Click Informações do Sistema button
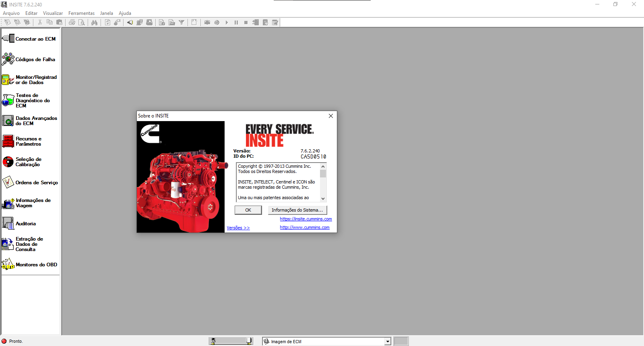The width and height of the screenshot is (644, 346). point(297,210)
